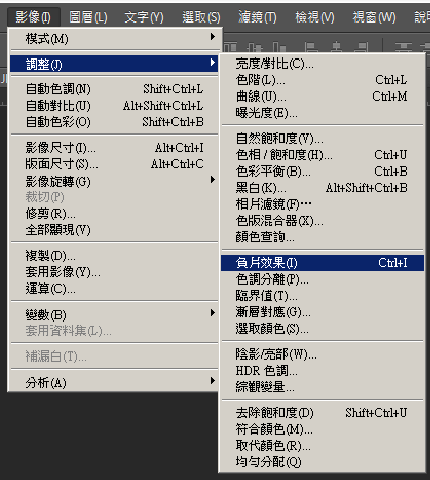Expand the 模式 submenu arrow
Screen dimensions: 430x480
click(213, 37)
